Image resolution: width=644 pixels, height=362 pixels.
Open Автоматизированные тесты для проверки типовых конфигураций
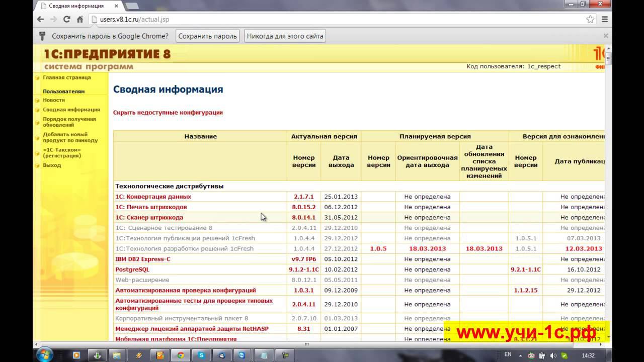point(194,304)
